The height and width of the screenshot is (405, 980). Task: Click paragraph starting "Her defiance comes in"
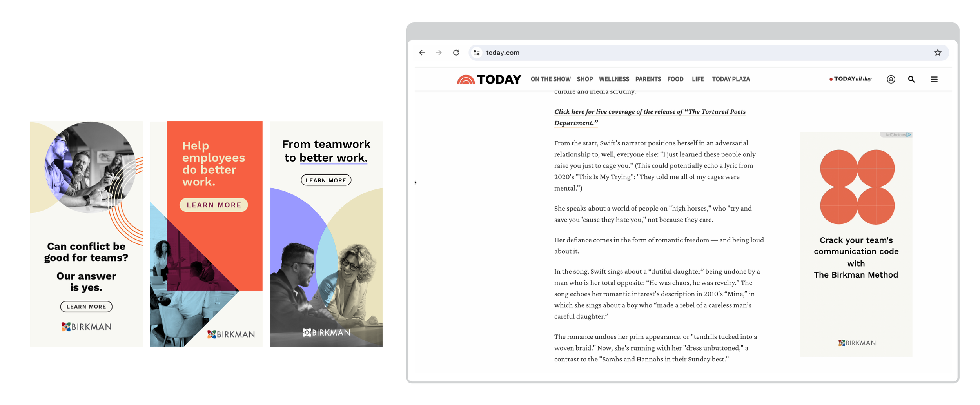659,245
